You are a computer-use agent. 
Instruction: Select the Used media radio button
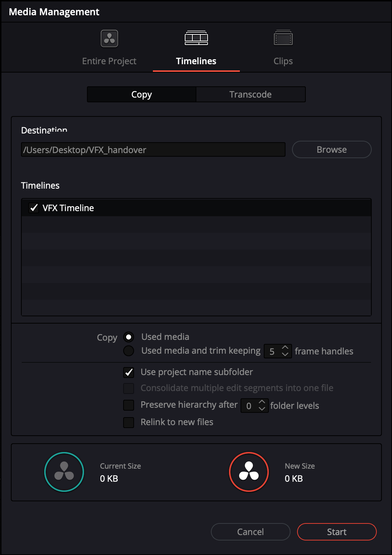tap(128, 337)
